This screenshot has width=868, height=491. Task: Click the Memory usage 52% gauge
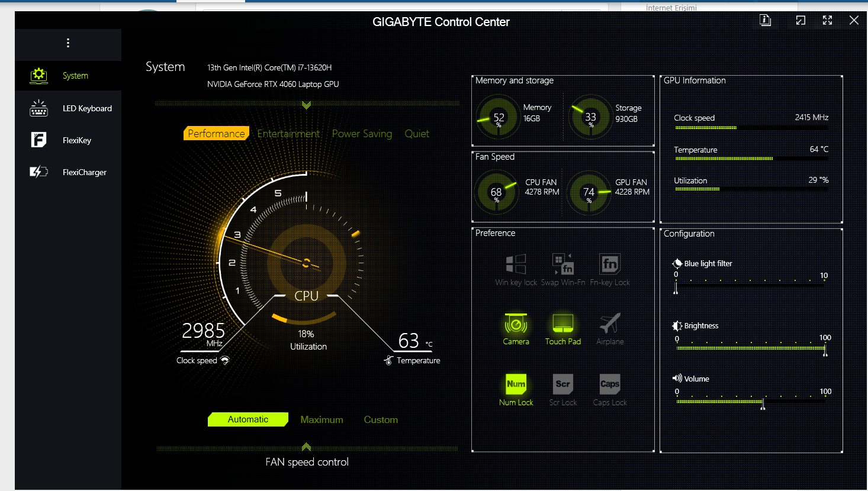pos(498,117)
